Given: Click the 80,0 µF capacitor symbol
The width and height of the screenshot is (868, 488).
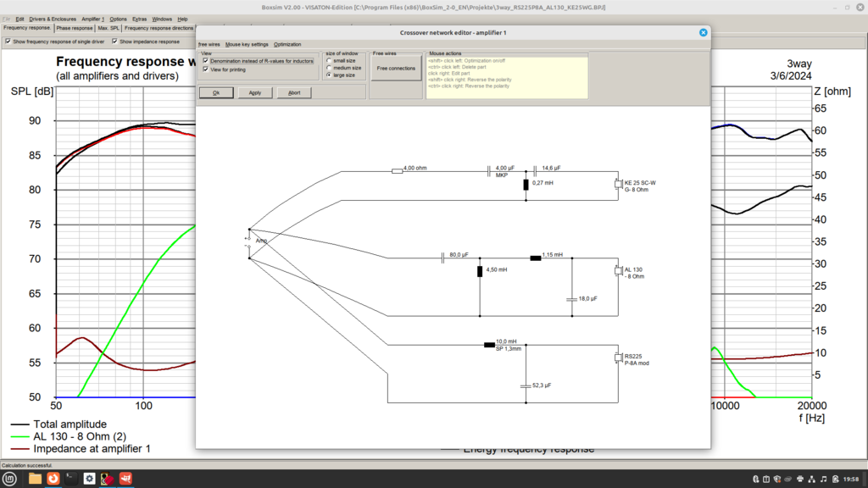Looking at the screenshot, I should (x=442, y=258).
